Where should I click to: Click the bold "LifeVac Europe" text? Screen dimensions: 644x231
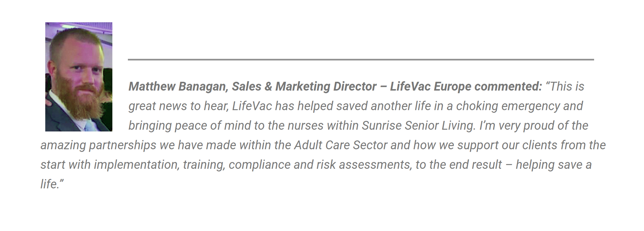[x=431, y=87]
